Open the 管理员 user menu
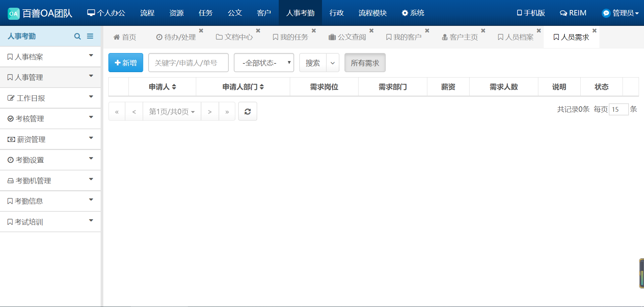Screen dimensions: 644x307 click(x=620, y=13)
